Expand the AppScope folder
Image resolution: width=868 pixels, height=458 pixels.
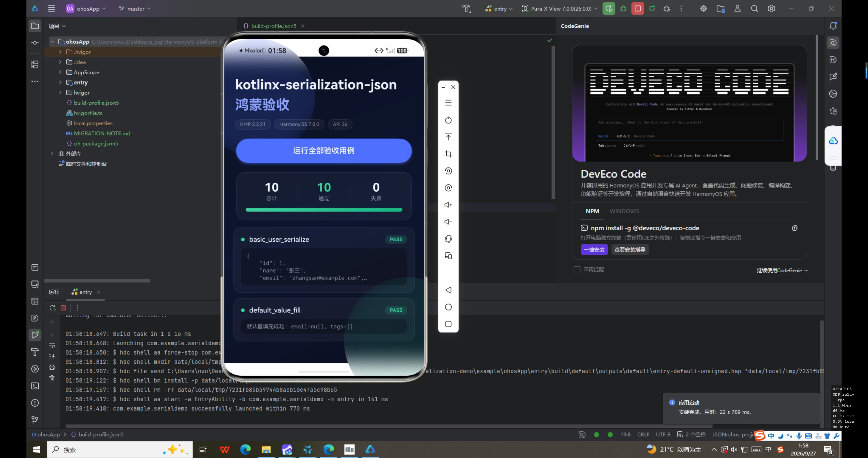pos(60,72)
